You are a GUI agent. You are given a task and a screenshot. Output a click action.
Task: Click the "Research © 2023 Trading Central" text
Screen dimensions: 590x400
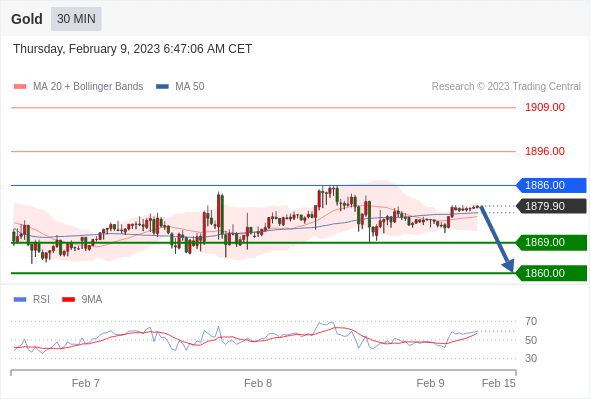tap(506, 87)
